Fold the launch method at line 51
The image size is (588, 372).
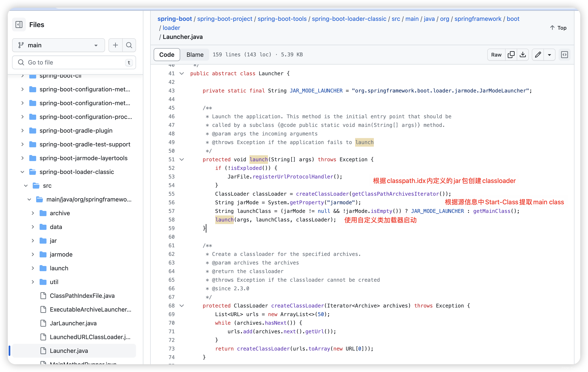182,160
